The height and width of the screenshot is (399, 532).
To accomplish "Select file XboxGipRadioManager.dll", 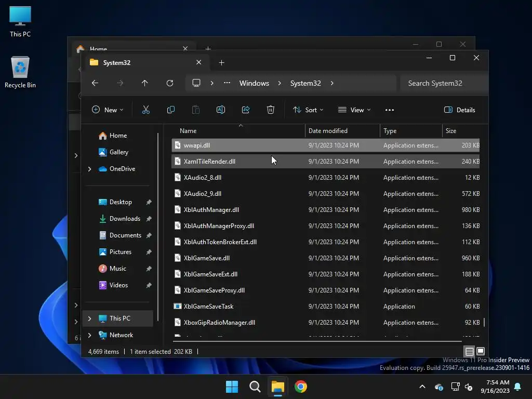I will (326, 323).
